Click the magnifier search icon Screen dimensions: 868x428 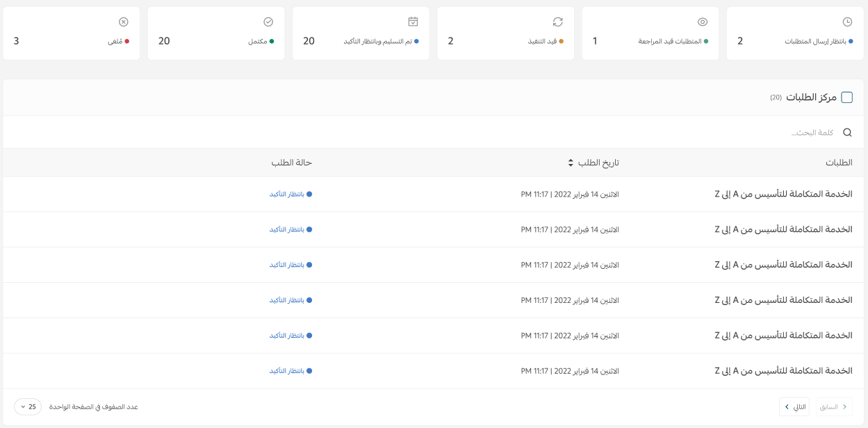click(x=847, y=132)
